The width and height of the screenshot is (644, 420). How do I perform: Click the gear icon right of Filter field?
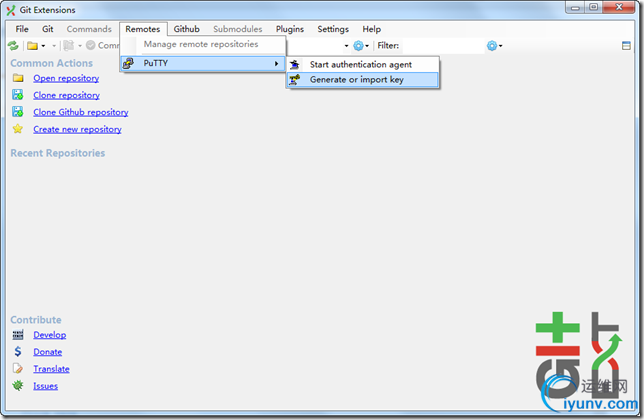492,46
